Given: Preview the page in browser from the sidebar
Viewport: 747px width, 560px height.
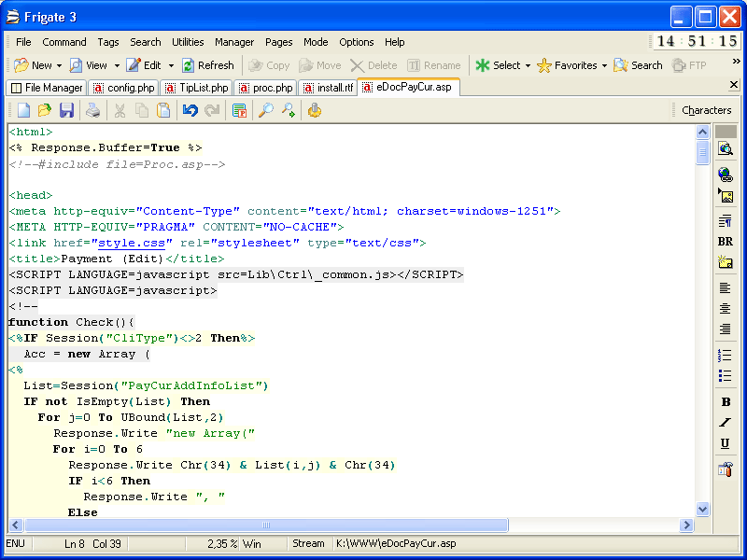Looking at the screenshot, I should click(x=726, y=149).
